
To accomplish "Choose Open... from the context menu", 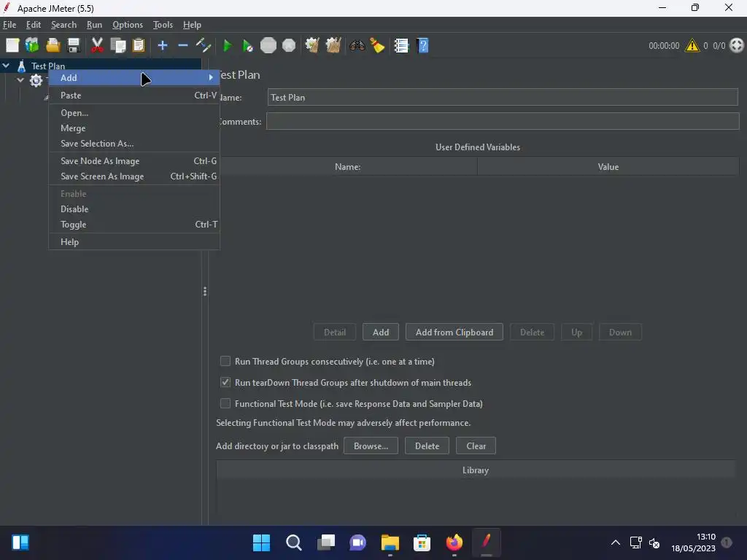I will (134, 113).
